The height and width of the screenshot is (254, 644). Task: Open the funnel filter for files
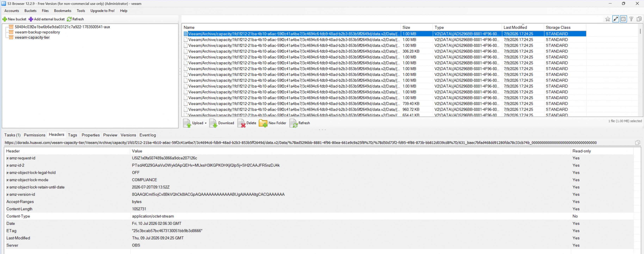click(631, 19)
